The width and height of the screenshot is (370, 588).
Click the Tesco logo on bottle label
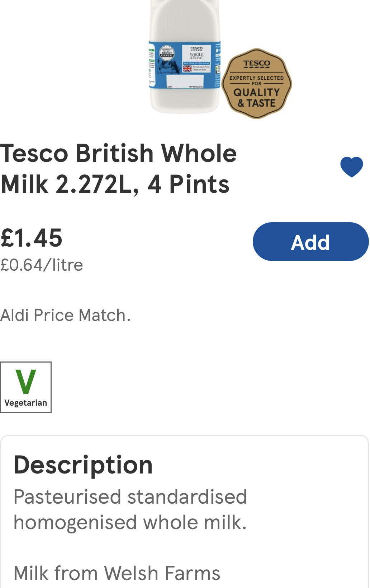pos(196,48)
